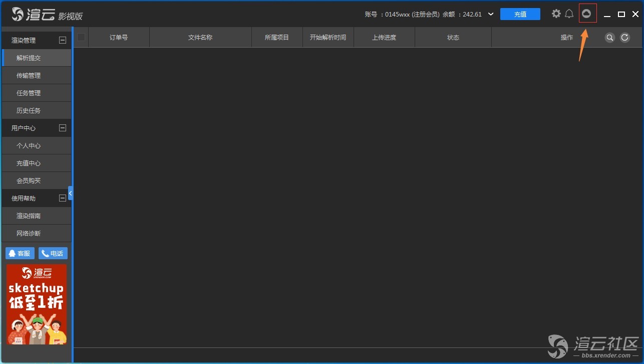Click the notification bell icon

569,14
